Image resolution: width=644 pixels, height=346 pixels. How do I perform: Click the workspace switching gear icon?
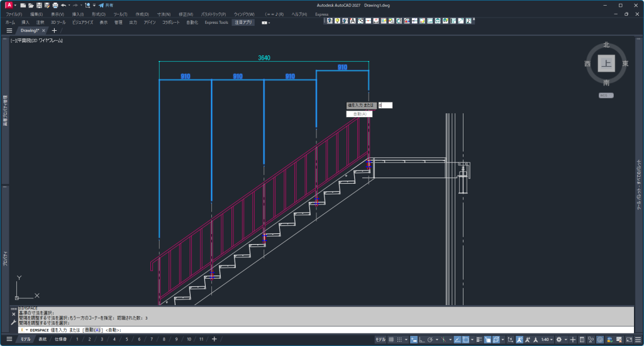pyautogui.click(x=558, y=340)
